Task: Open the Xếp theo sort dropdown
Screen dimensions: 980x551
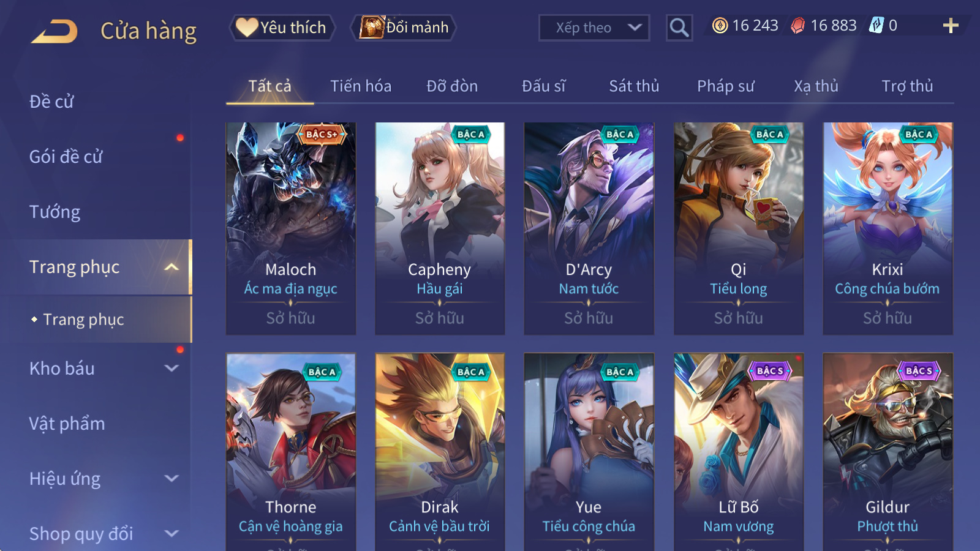Action: click(594, 28)
